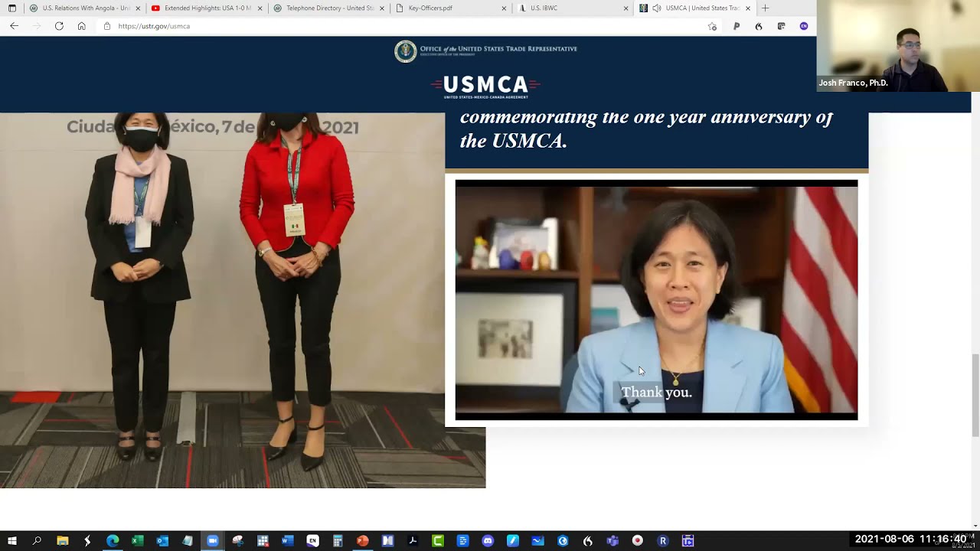
Task: Open the Windows Start menu
Action: pos(11,541)
